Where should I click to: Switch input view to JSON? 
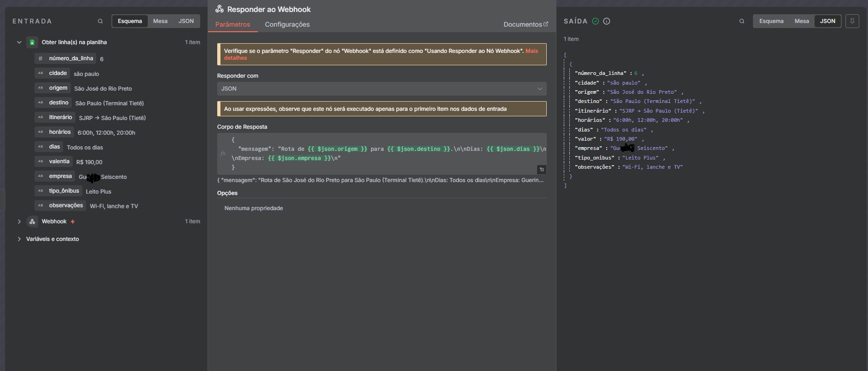tap(186, 21)
